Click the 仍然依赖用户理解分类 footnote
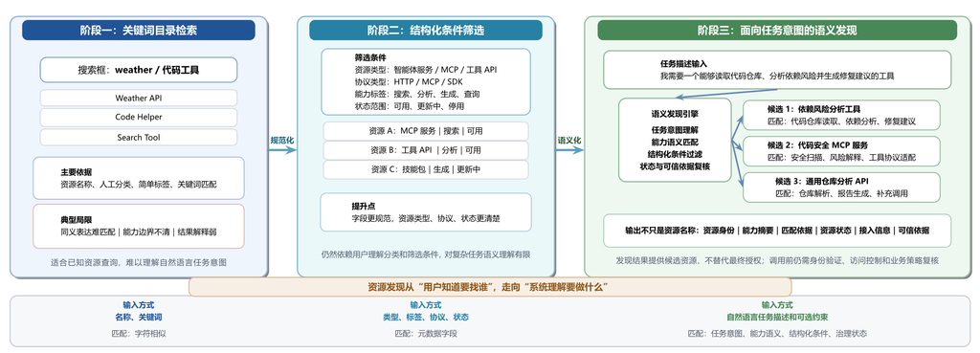 tap(426, 254)
